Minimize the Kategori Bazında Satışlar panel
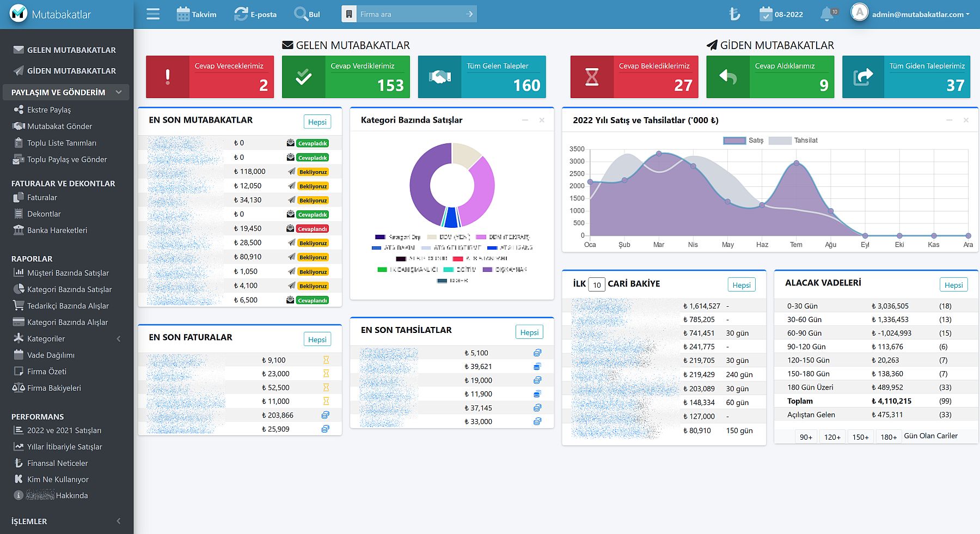980x534 pixels. [525, 120]
